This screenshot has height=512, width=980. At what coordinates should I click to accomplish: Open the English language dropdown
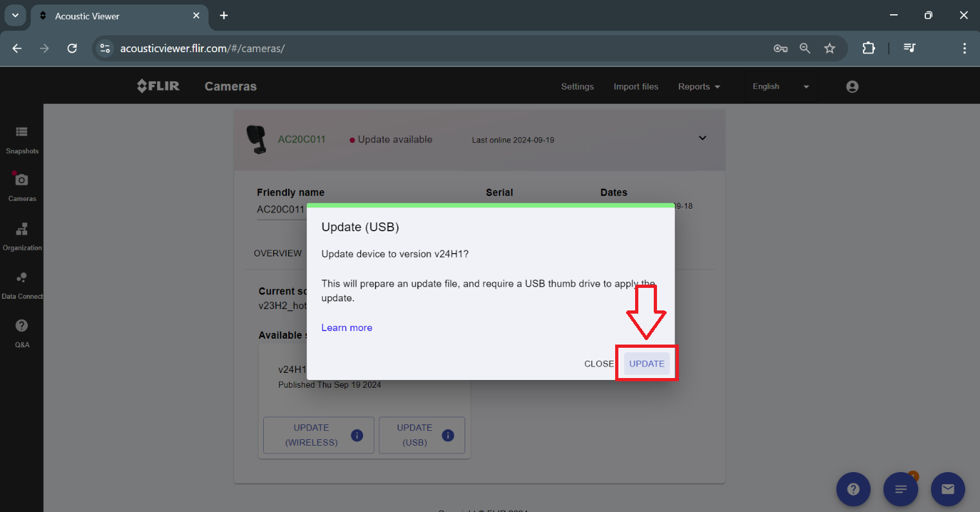pyautogui.click(x=781, y=87)
